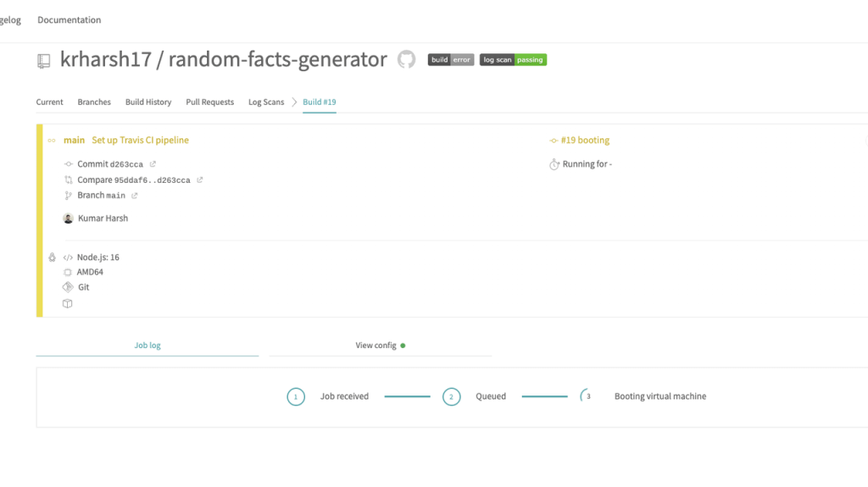Open the GitHub repository icon
Screen dimensions: 868x487
pos(406,59)
